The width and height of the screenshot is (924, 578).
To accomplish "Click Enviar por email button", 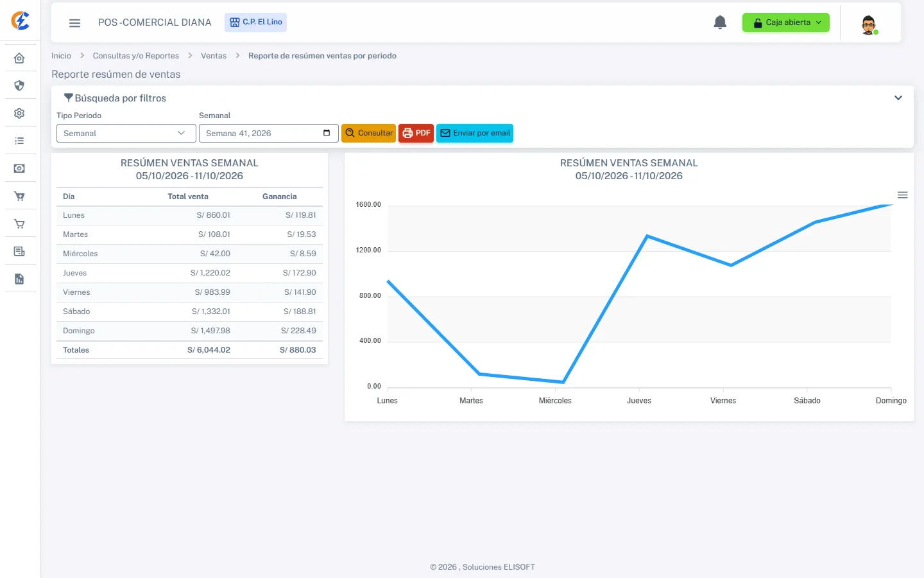I will coord(475,133).
